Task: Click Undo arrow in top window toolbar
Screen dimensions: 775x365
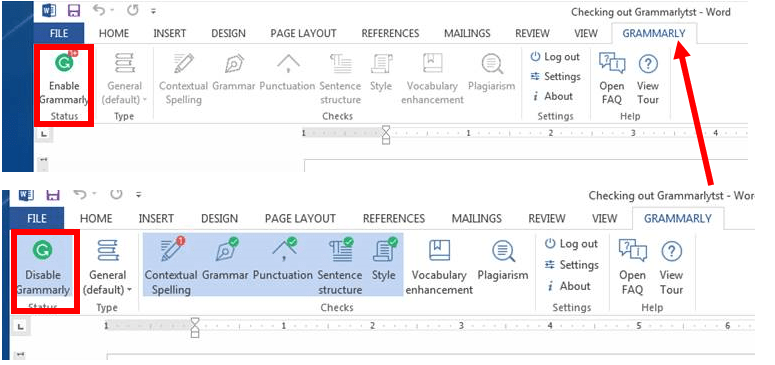Action: (x=98, y=10)
